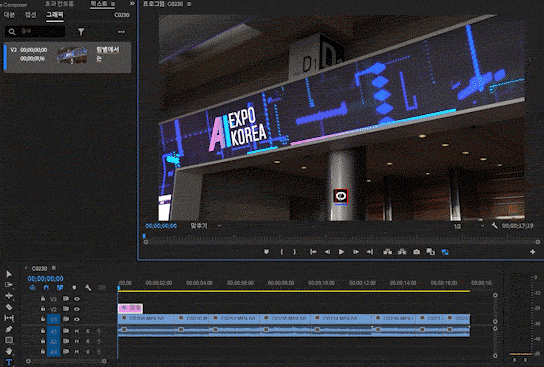This screenshot has height=367, width=544.
Task: Click search field in Text panel
Action: pyautogui.click(x=35, y=32)
